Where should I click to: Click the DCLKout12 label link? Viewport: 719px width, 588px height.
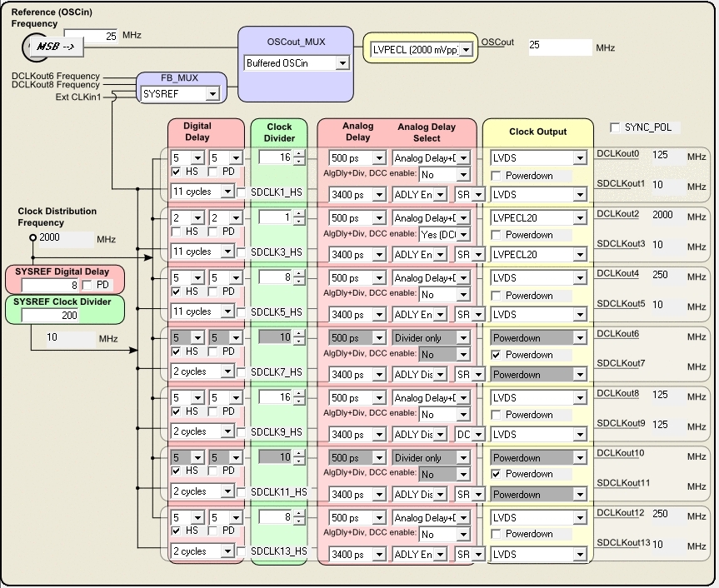620,513
